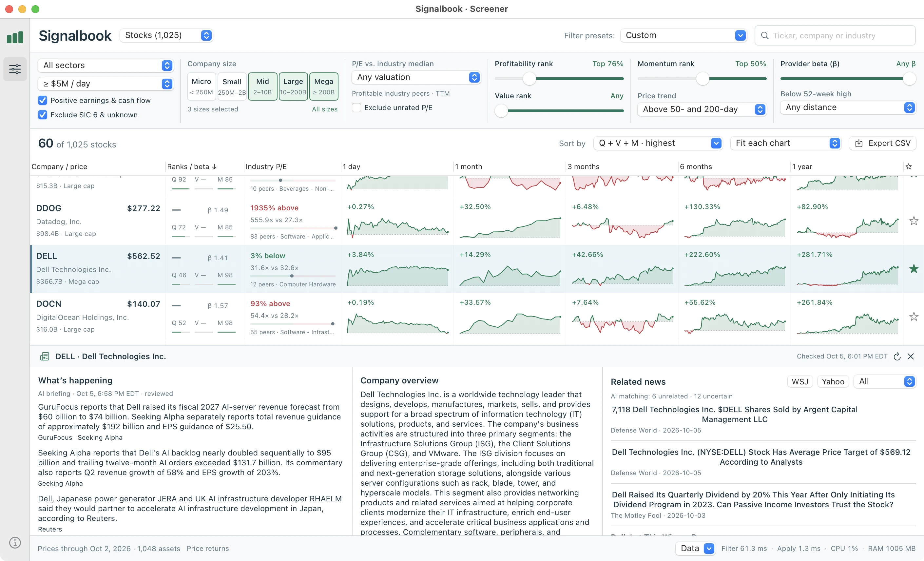This screenshot has height=561, width=924.
Task: Filter related news by WSJ
Action: (x=800, y=381)
